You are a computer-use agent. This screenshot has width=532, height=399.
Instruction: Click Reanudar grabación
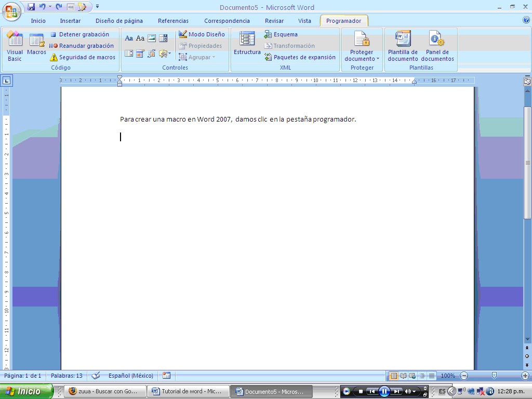85,46
